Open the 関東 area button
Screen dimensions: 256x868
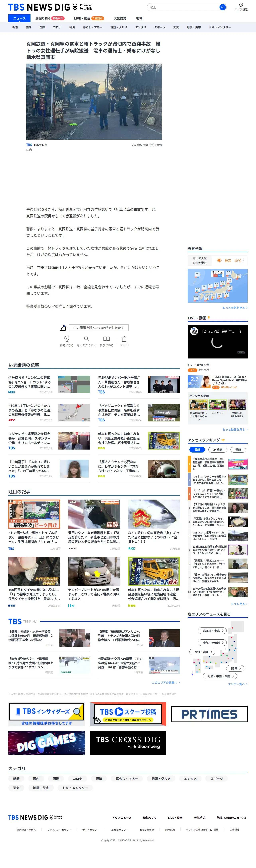pyautogui.click(x=235, y=668)
